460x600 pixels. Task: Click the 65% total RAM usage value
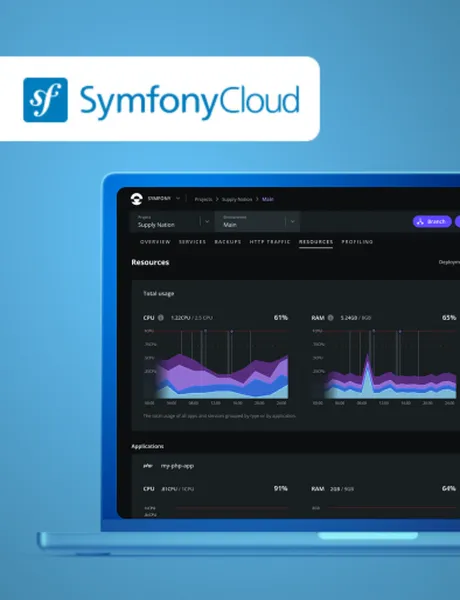click(x=449, y=318)
